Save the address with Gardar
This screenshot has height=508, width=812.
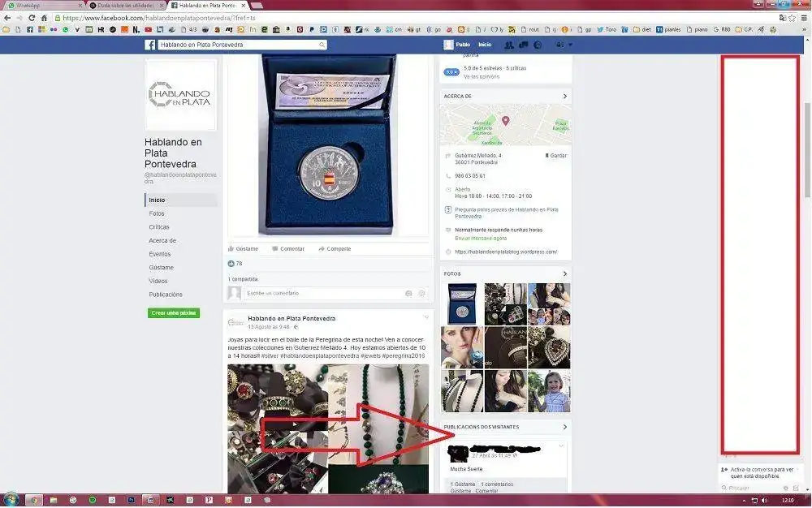tap(556, 155)
